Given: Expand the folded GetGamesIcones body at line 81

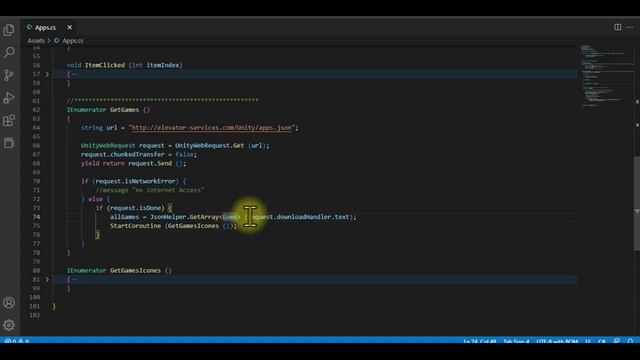Looking at the screenshot, I should click(47, 279).
